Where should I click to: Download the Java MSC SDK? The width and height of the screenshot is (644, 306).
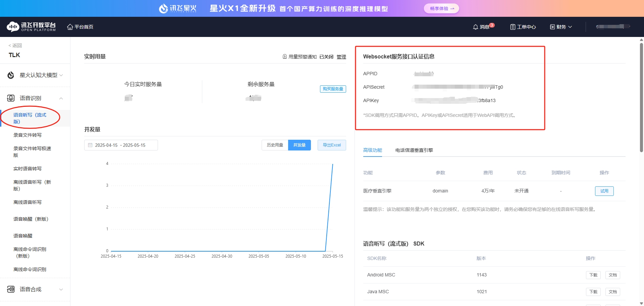593,292
